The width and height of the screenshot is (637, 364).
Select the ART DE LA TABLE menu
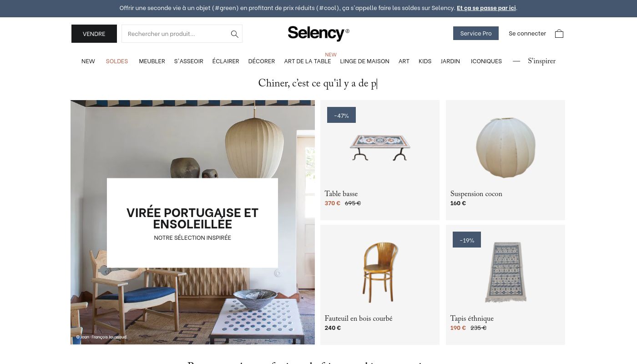pyautogui.click(x=308, y=61)
